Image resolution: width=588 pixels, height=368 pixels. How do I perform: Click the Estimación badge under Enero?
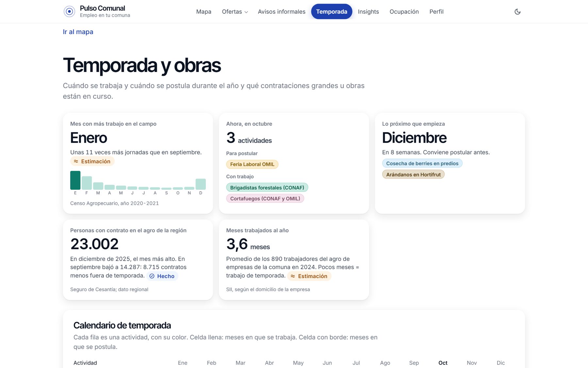pyautogui.click(x=92, y=161)
